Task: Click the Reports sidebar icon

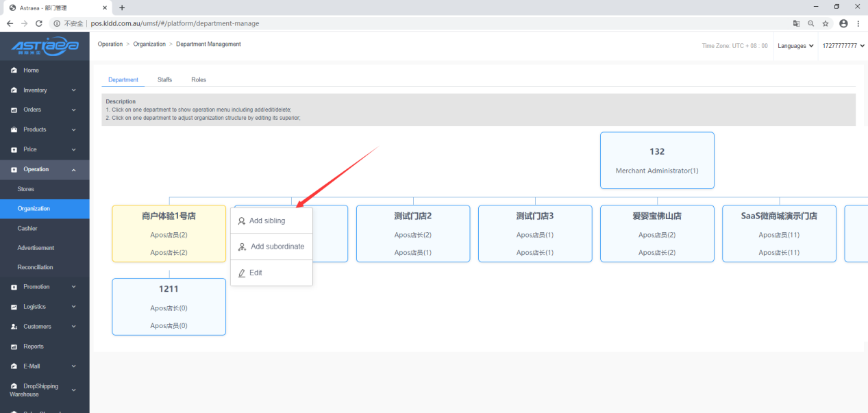Action: 14,347
